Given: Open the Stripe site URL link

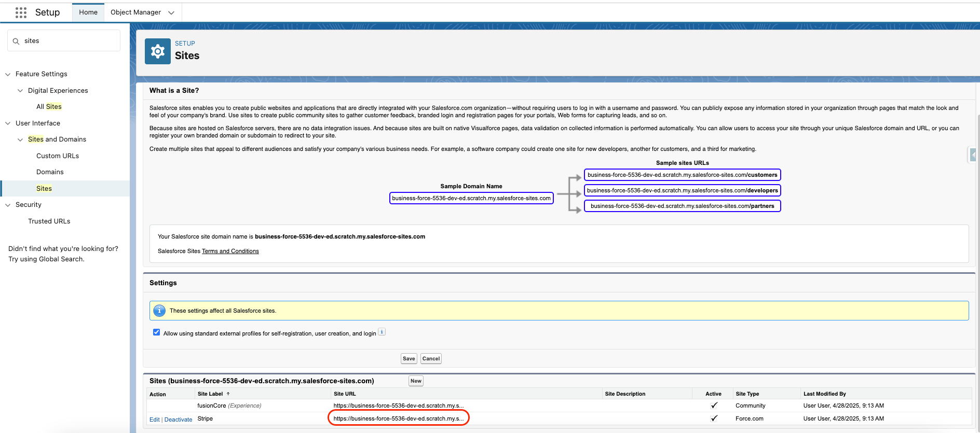Looking at the screenshot, I should [x=399, y=418].
